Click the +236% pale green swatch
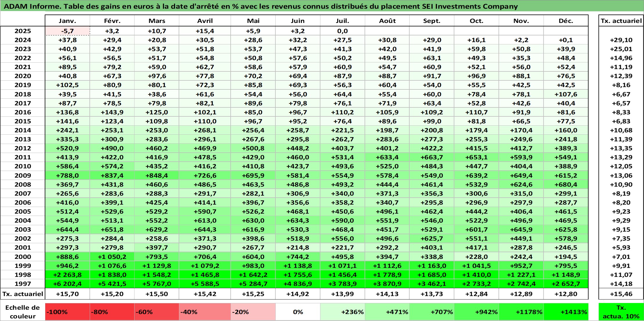Screen dimensions: 644x321 coord(343,312)
